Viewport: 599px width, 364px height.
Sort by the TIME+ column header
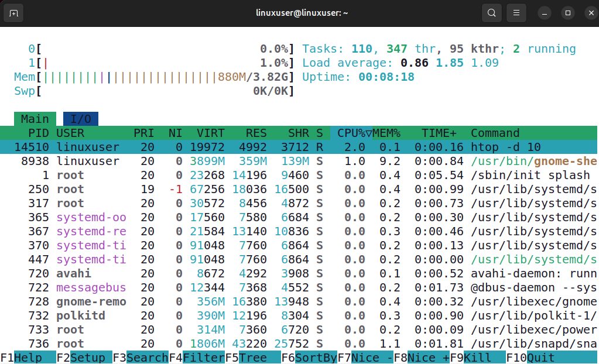[x=439, y=133]
